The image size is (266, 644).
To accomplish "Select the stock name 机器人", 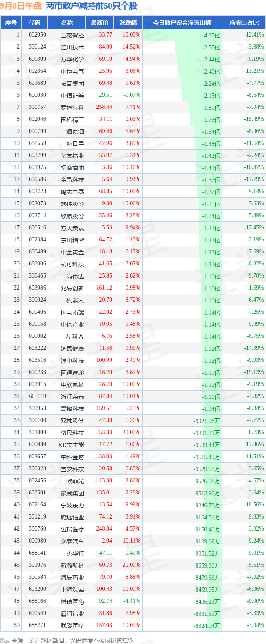I will (x=75, y=300).
